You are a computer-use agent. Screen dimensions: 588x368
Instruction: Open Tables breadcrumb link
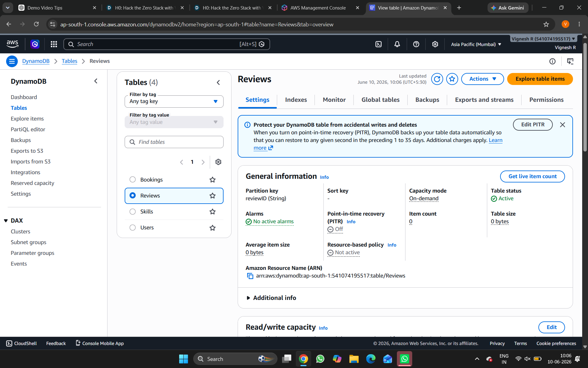pyautogui.click(x=70, y=61)
